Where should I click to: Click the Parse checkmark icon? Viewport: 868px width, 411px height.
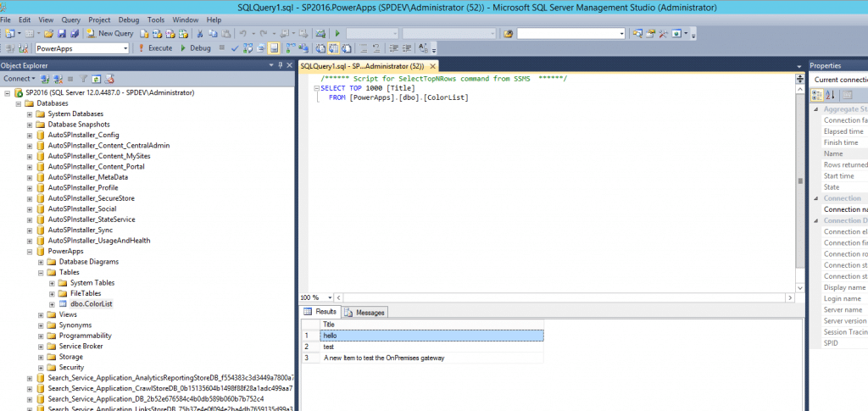(235, 48)
